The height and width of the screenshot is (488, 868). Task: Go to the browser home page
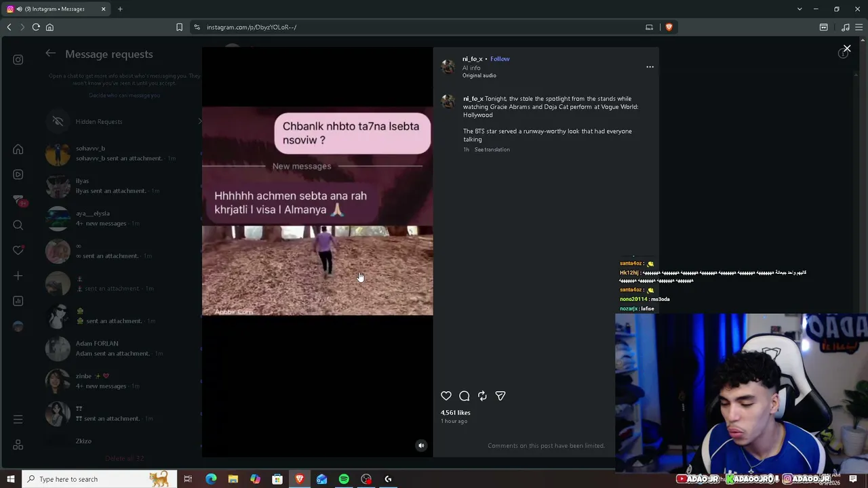50,27
